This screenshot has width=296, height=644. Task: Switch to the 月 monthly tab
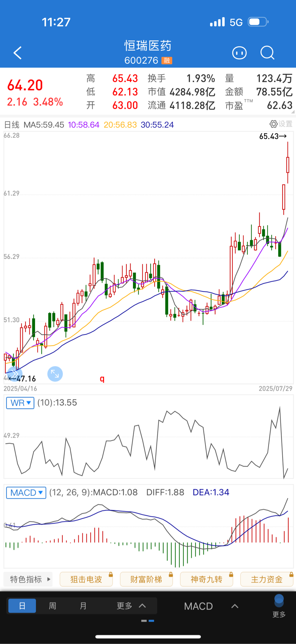point(83,606)
